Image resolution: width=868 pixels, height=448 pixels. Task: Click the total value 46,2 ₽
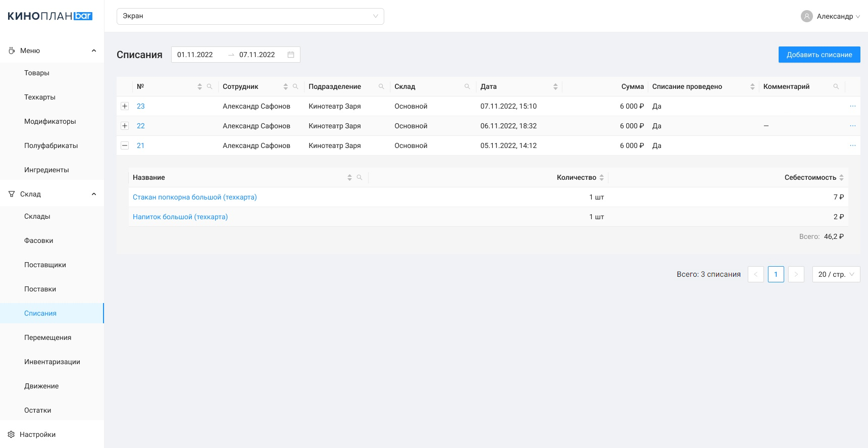[x=834, y=236]
